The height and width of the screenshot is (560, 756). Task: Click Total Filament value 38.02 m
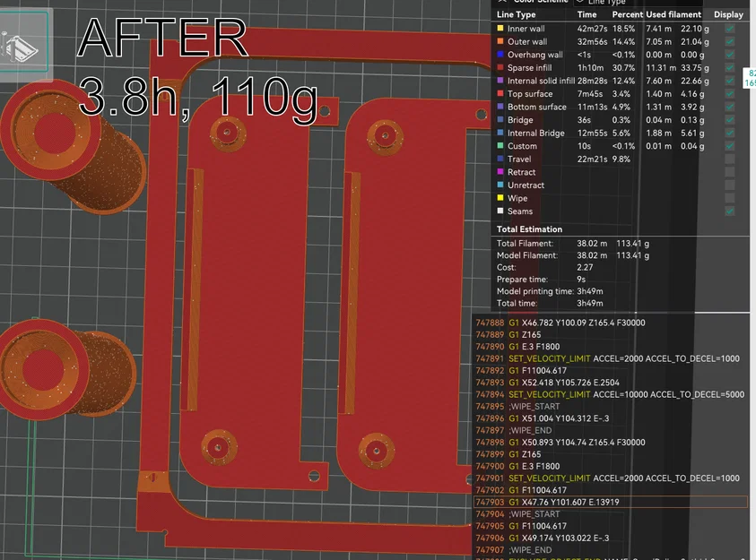pyautogui.click(x=592, y=244)
